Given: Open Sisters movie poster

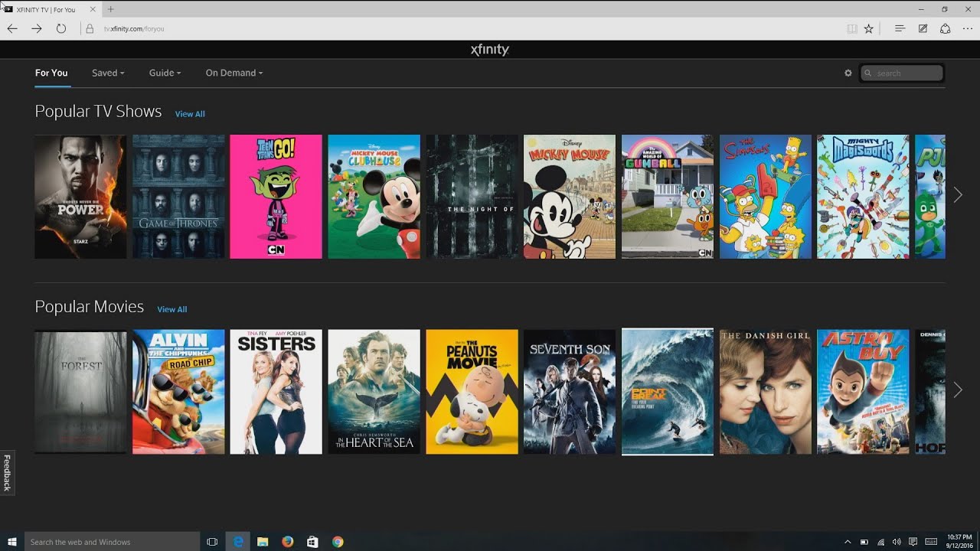Looking at the screenshot, I should click(x=276, y=392).
